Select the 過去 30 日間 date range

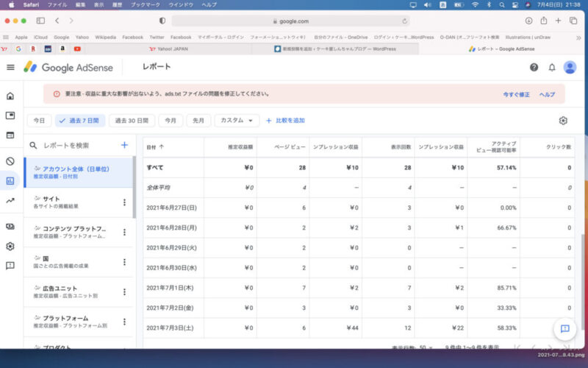point(132,121)
